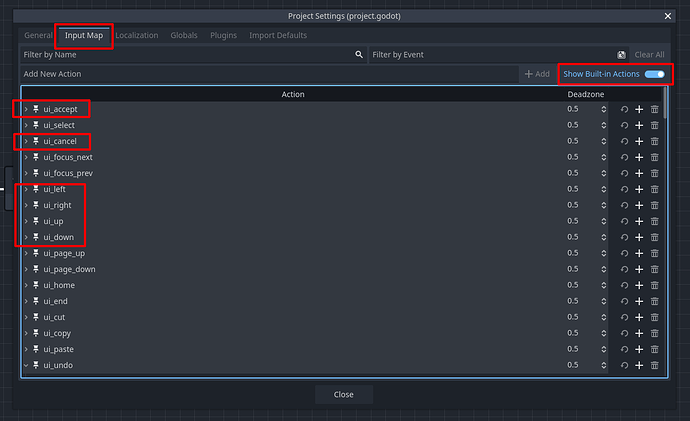Add an event to ui_cut action

pyautogui.click(x=639, y=317)
